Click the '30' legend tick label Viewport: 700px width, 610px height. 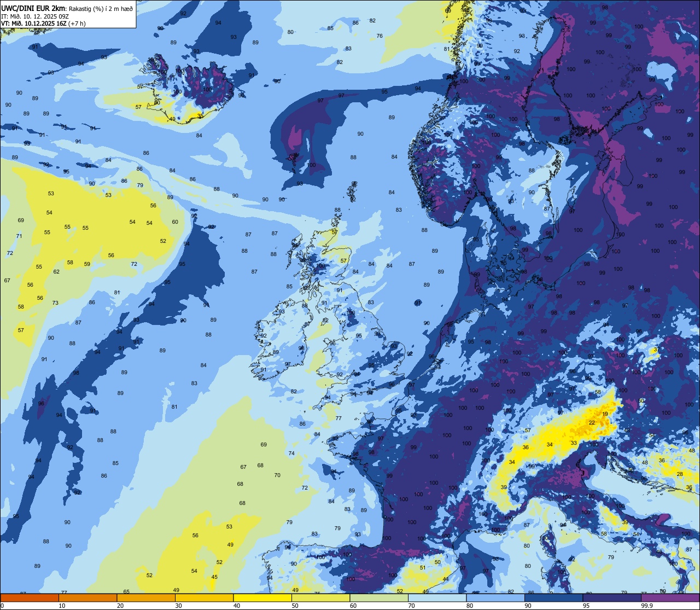click(x=178, y=606)
